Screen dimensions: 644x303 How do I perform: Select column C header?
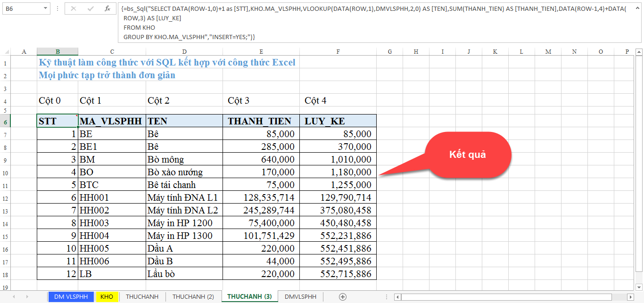coord(112,51)
